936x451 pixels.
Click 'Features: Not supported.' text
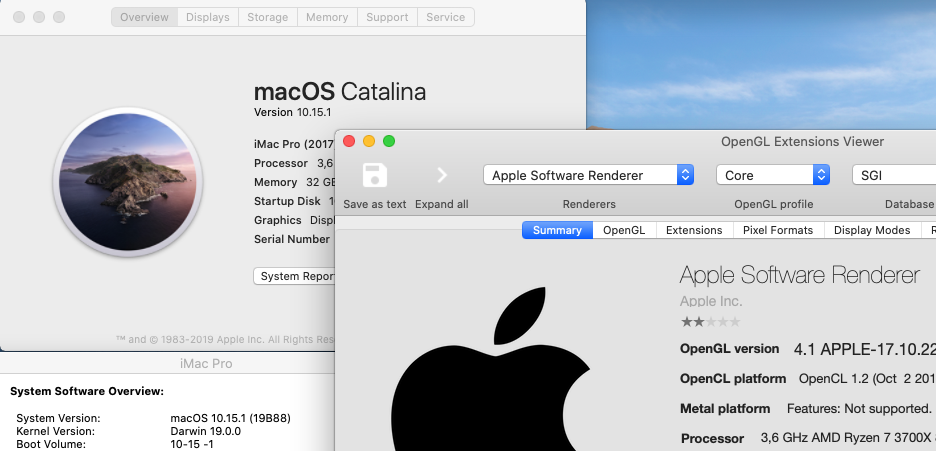tap(859, 409)
